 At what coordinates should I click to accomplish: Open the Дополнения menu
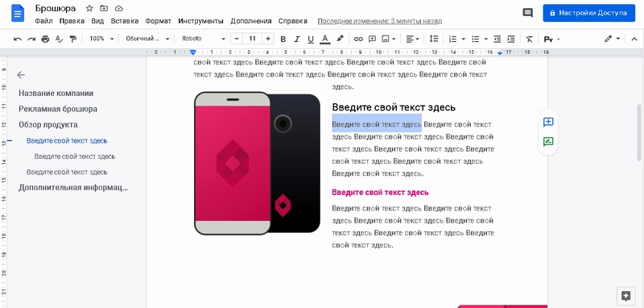(251, 21)
